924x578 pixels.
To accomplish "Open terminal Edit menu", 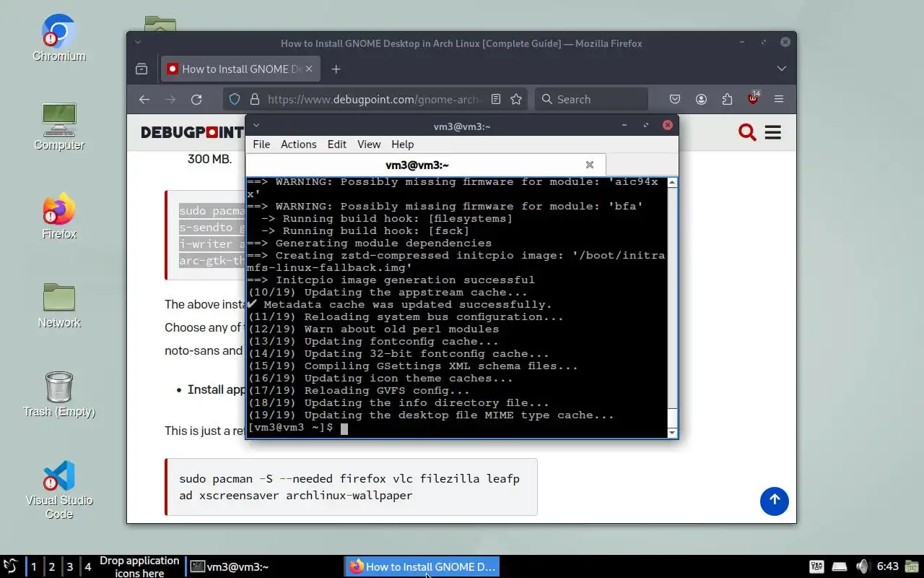I will (x=337, y=144).
